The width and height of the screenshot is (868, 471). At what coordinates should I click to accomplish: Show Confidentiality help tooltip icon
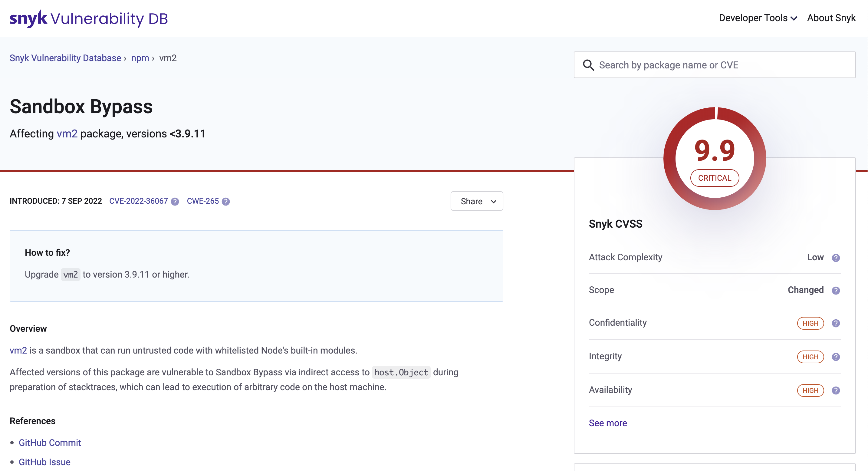[836, 323]
